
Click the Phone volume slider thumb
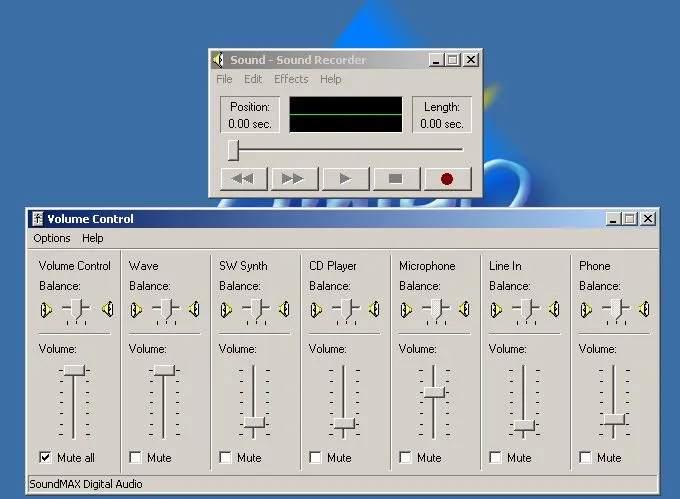pyautogui.click(x=614, y=419)
